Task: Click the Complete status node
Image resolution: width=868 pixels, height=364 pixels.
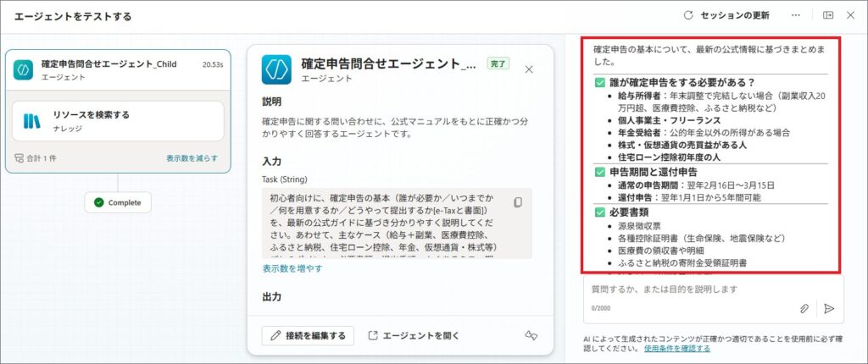Action: click(118, 203)
